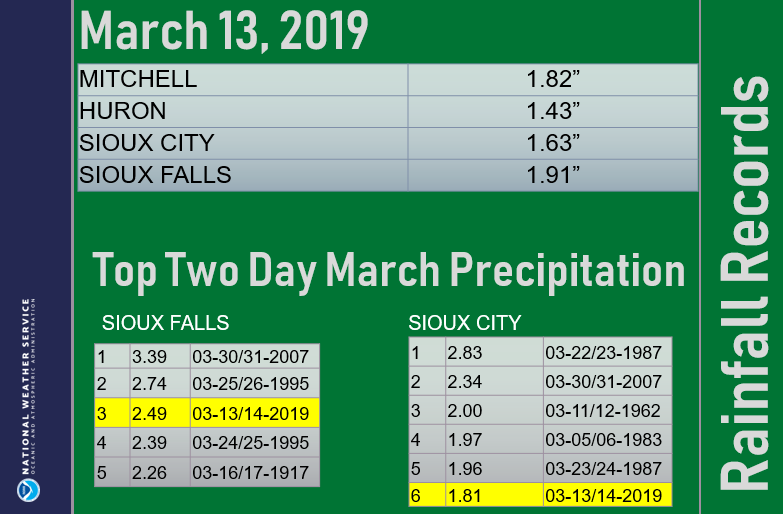Select the 1.43" Huron rainfall value
The image size is (783, 514).
coord(553,111)
